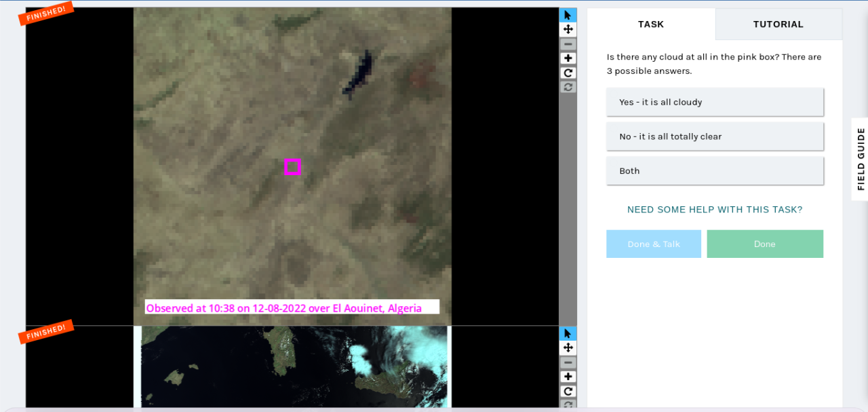Rotate the second satellite image
This screenshot has width=868, height=412.
pos(568,391)
